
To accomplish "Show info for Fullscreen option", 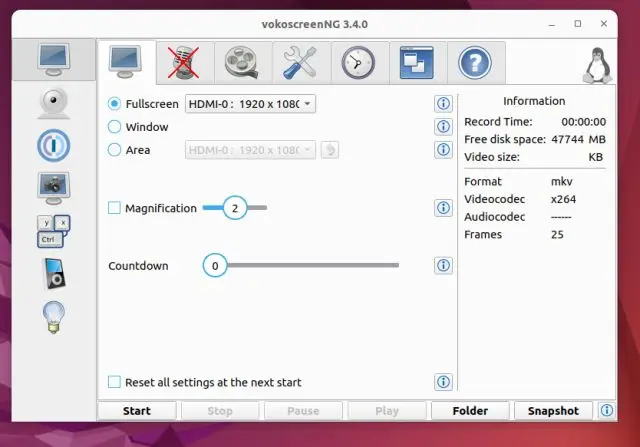I will [x=443, y=103].
